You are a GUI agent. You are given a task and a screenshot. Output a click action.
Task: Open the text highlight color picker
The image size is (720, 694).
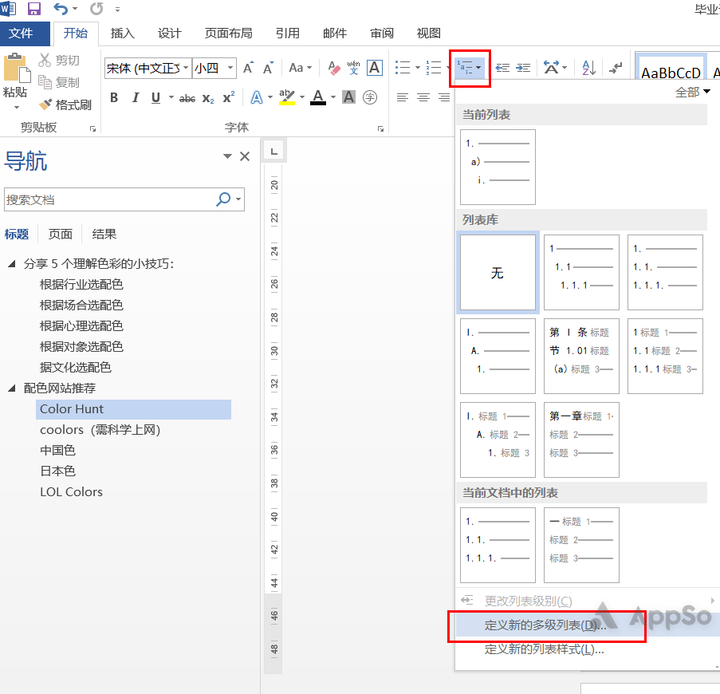coord(302,97)
